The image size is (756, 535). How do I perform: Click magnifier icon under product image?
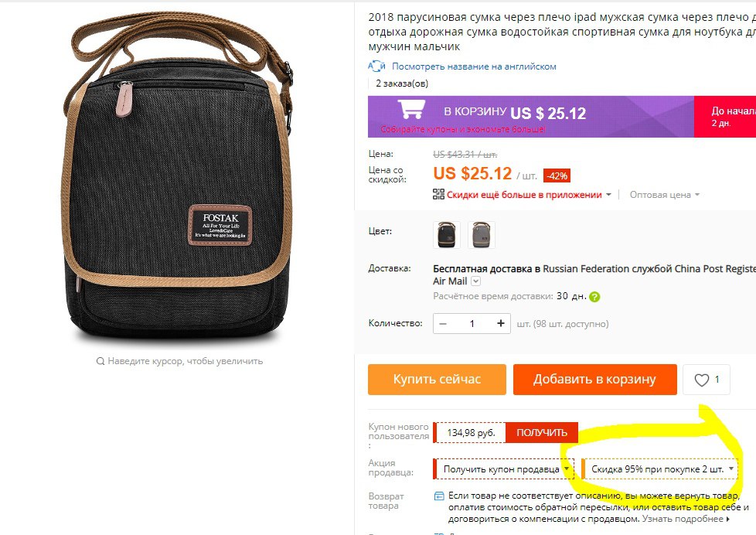[x=100, y=361]
